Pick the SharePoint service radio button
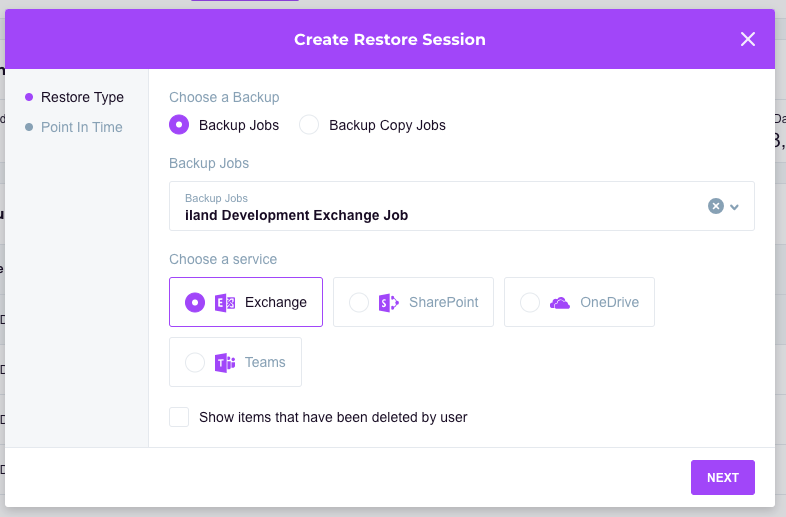The height and width of the screenshot is (517, 786). [359, 302]
